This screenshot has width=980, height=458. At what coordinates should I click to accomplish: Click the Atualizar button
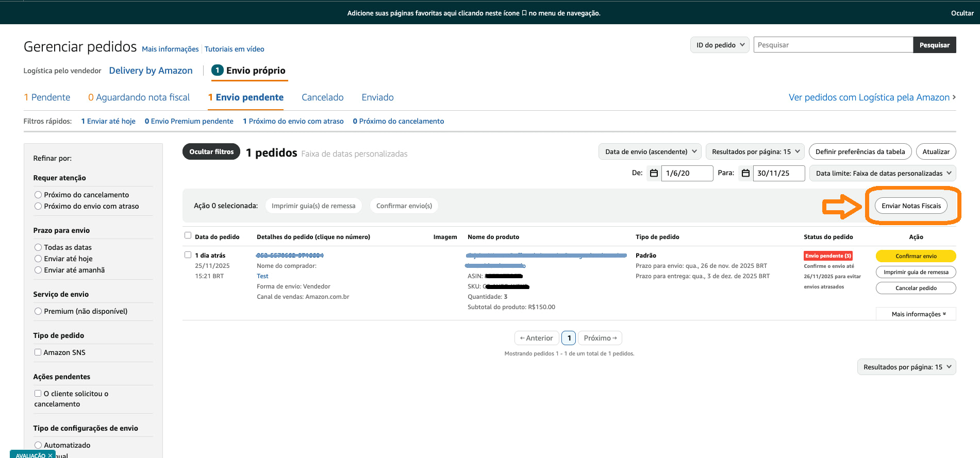[x=936, y=151]
